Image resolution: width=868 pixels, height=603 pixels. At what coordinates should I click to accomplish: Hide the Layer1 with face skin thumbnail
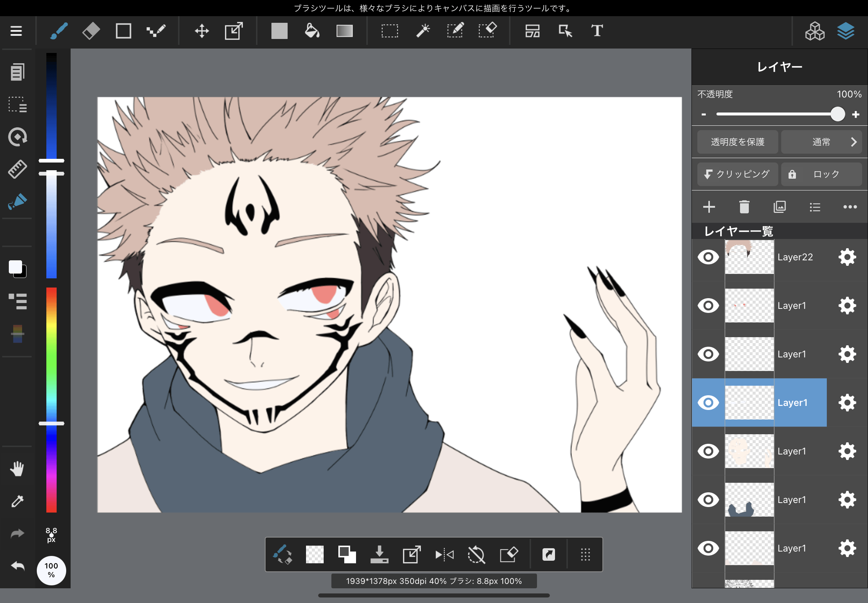[x=708, y=451]
